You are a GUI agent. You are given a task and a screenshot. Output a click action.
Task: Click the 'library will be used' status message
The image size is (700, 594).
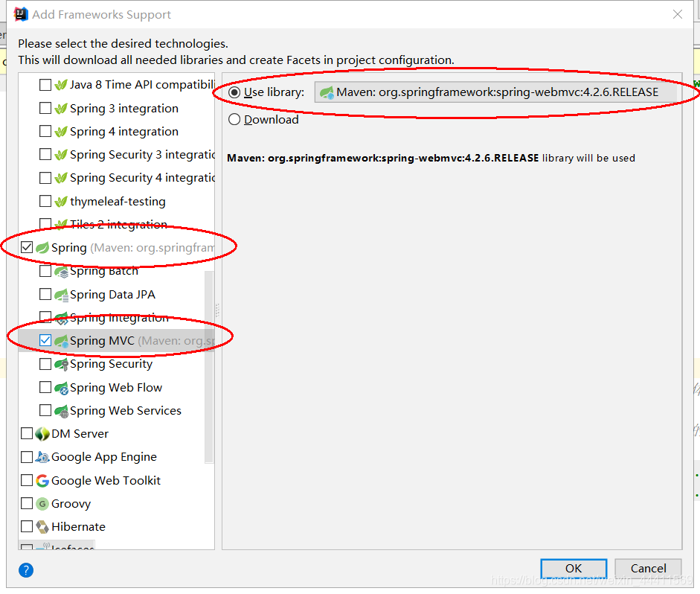(431, 158)
